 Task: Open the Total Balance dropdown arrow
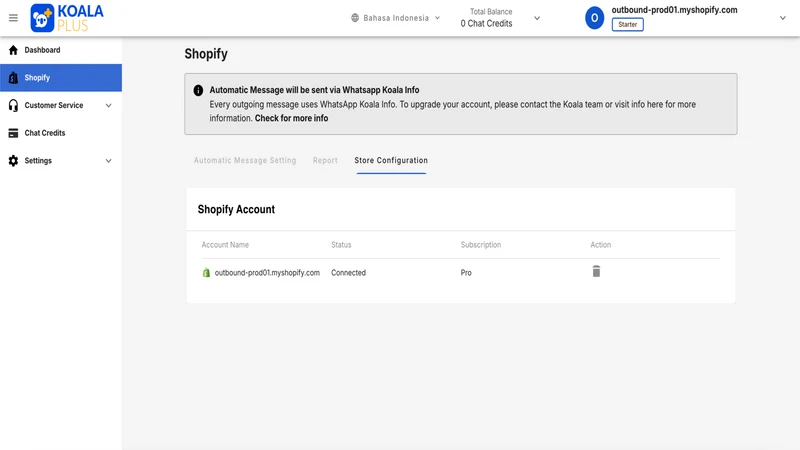[537, 18]
